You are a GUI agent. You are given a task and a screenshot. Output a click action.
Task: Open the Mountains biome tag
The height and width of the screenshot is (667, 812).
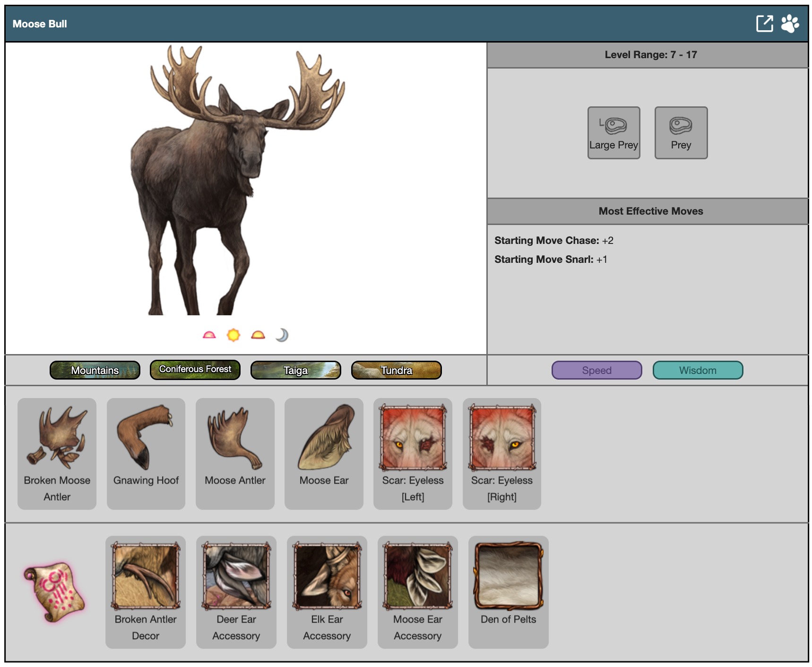tap(95, 370)
